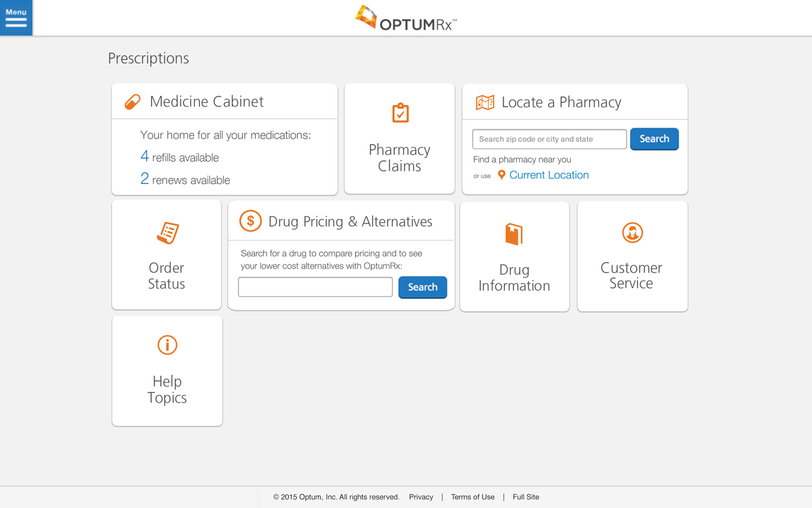The width and height of the screenshot is (812, 508).
Task: Open the Privacy policy link
Action: pyautogui.click(x=421, y=497)
